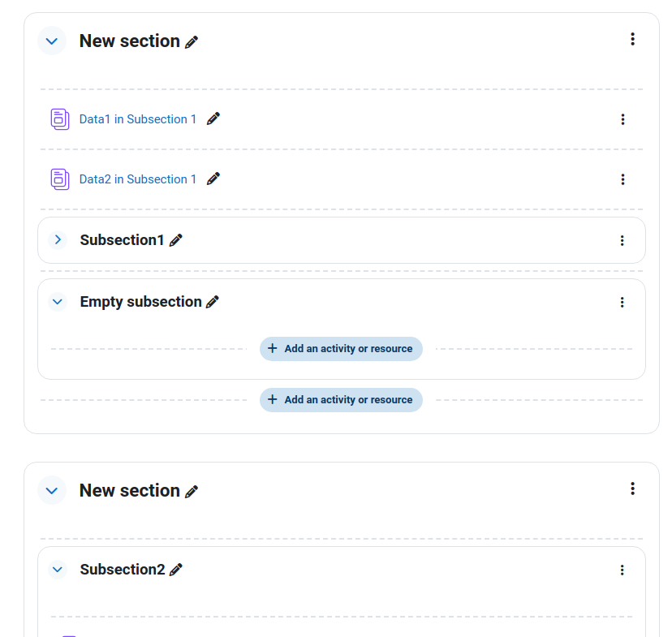Image resolution: width=672 pixels, height=637 pixels.
Task: Edit the first New section title pencil icon
Action: [x=192, y=42]
